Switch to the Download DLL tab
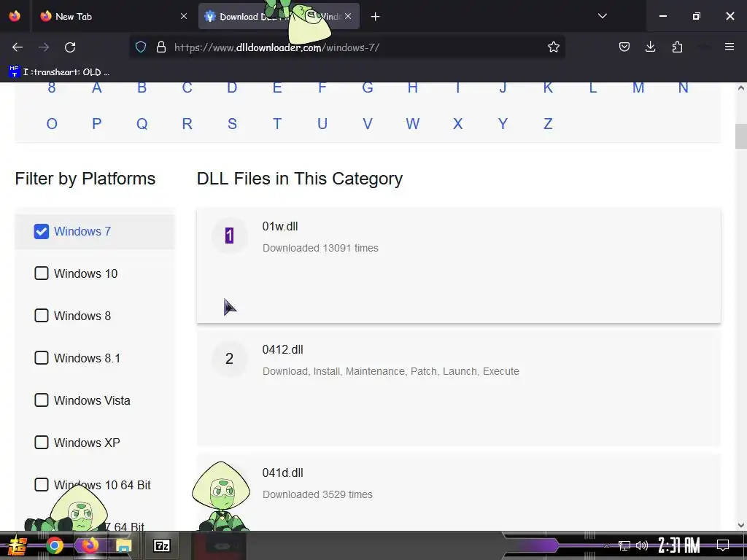Viewport: 747px width, 560px height. click(x=279, y=16)
